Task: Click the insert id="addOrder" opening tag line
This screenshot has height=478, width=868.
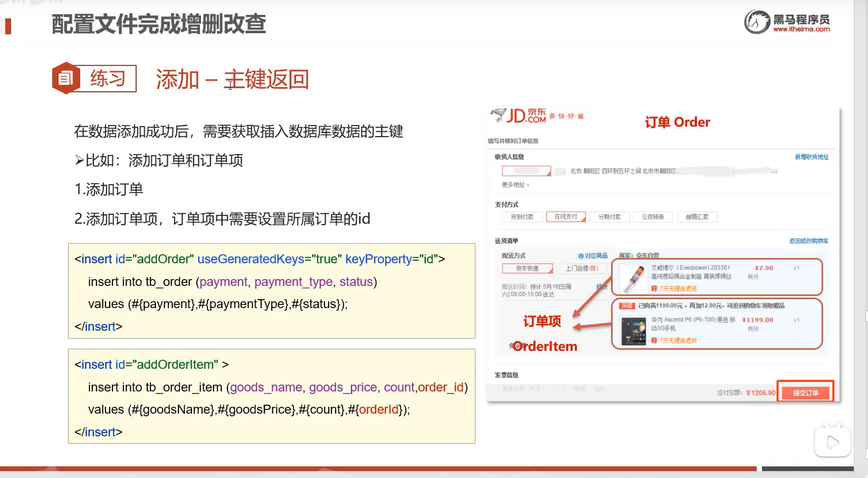Action: (x=260, y=259)
